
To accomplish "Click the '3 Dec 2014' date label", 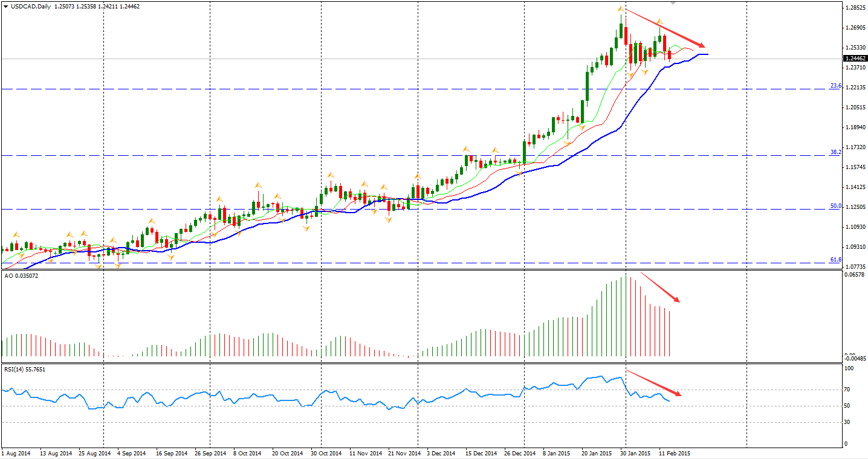I will pyautogui.click(x=441, y=452).
